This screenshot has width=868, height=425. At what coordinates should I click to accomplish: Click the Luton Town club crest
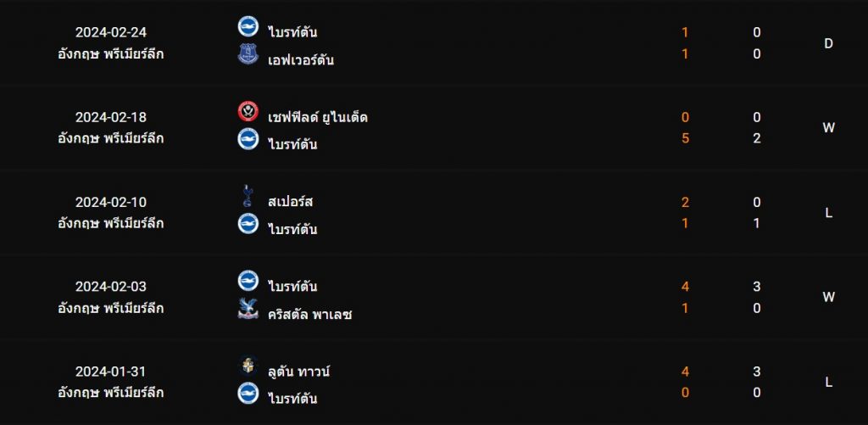pos(248,366)
